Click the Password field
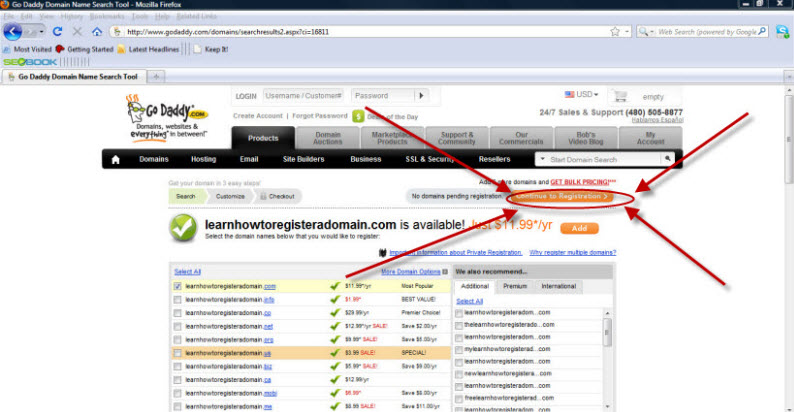 pos(383,96)
